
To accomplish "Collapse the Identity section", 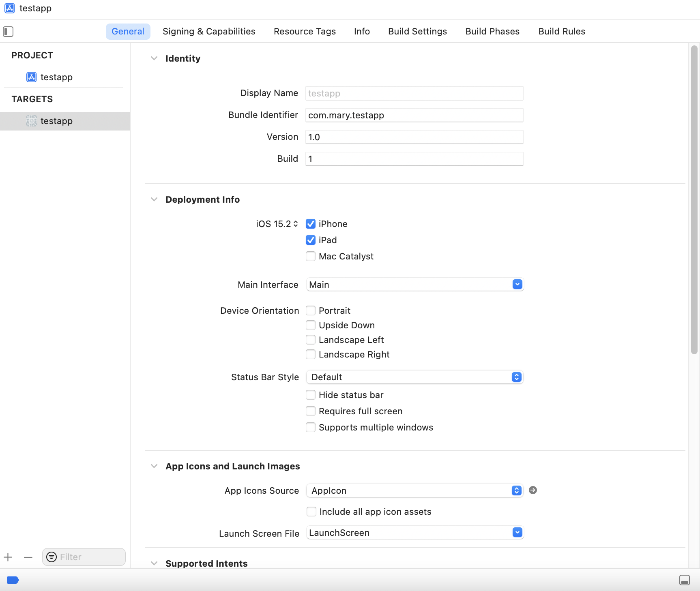I will coord(154,58).
